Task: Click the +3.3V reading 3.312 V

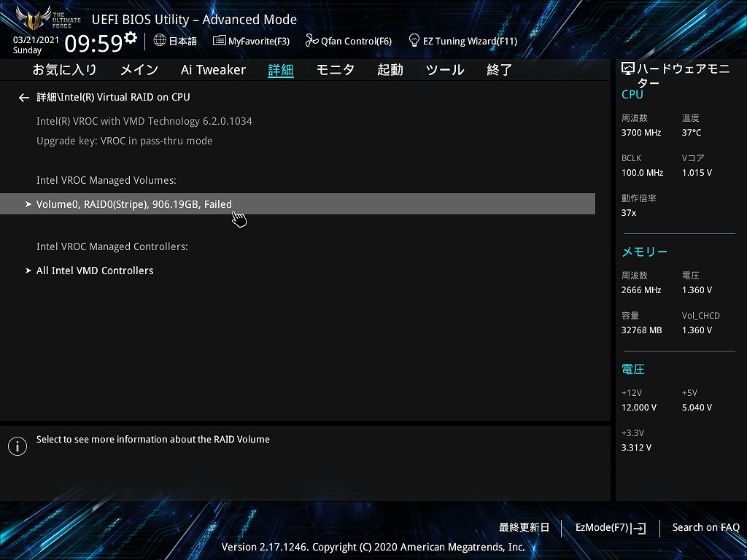Action: [x=636, y=448]
